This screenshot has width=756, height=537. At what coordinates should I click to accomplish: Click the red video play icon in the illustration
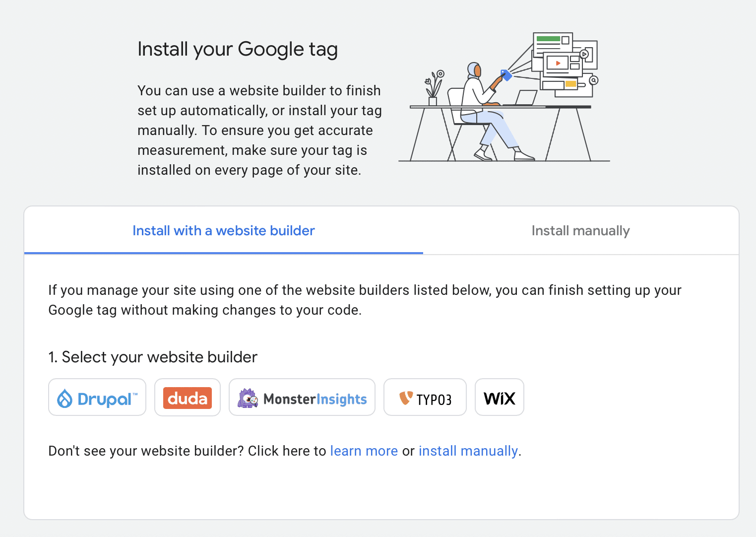(x=558, y=63)
